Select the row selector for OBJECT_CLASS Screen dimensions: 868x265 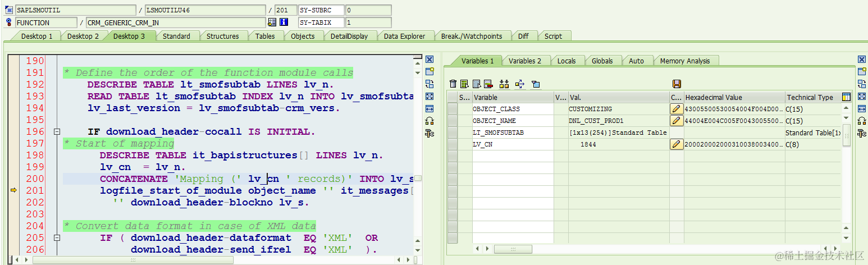[x=453, y=109]
